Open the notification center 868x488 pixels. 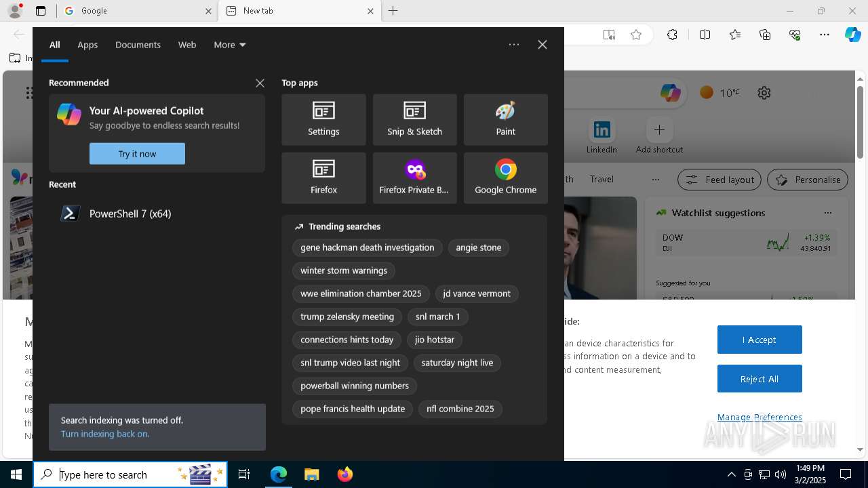coord(846,474)
